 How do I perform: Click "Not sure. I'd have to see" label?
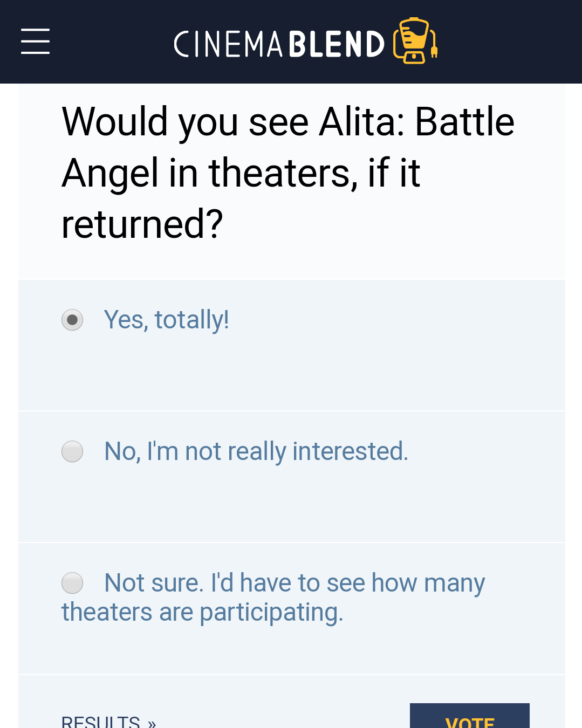[295, 583]
